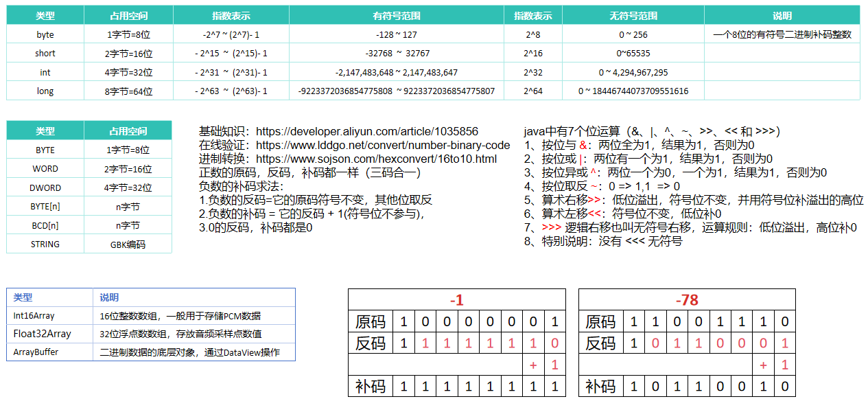Click 补码 label in the -1 table

[x=371, y=386]
